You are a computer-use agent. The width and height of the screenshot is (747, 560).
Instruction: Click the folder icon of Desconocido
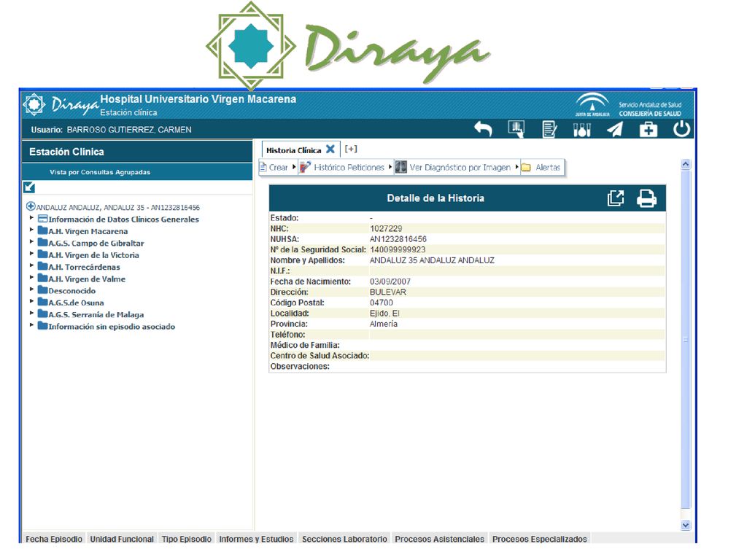coord(43,290)
